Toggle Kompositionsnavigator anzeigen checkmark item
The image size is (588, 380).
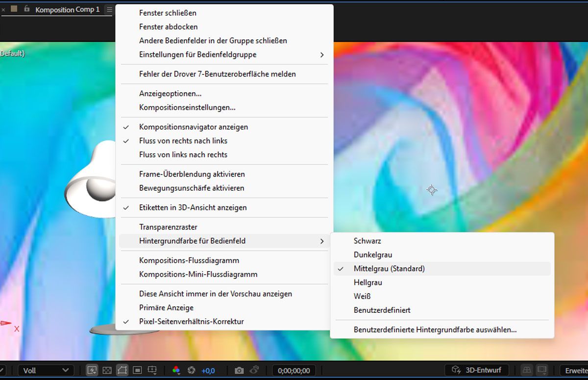(x=224, y=127)
